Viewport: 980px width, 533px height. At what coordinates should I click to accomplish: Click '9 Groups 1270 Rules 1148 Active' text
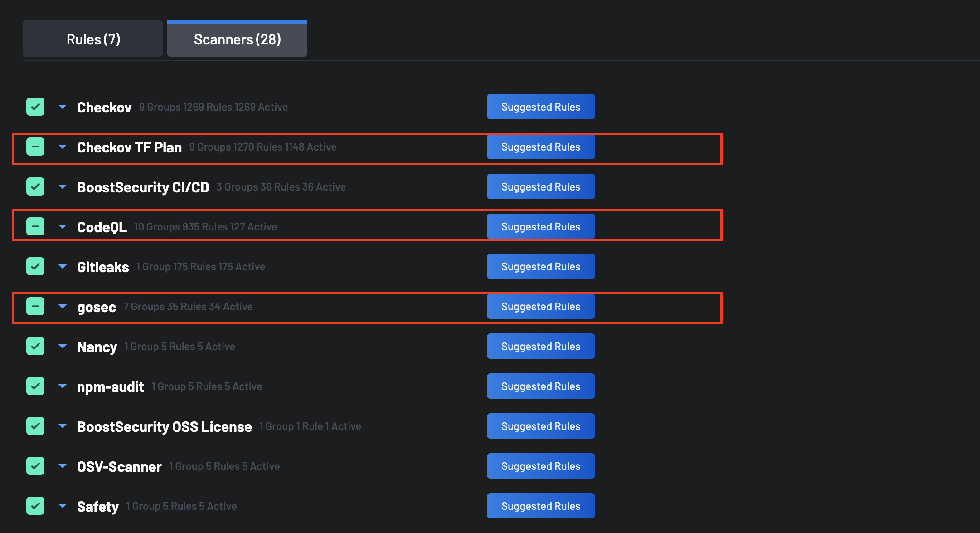[x=263, y=147]
